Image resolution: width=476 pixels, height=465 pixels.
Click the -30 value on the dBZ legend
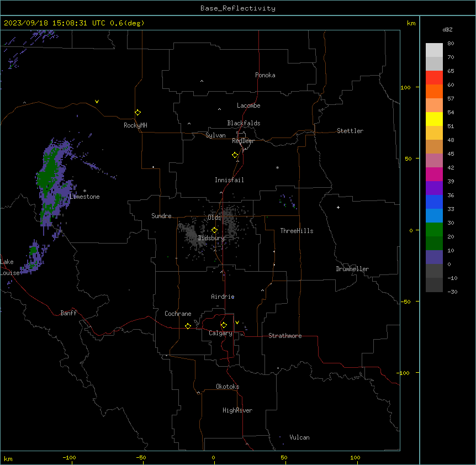452,292
